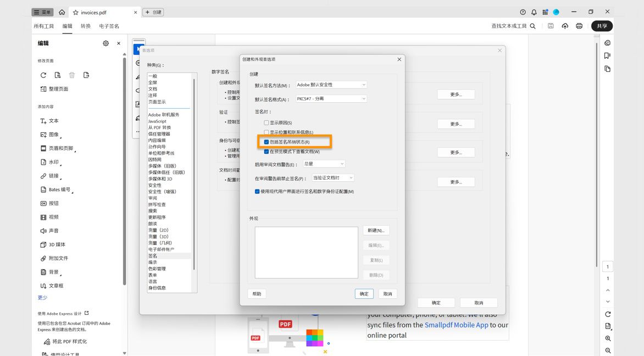Open Smallpdf Mobile App link
644x356 pixels.
[456, 325]
